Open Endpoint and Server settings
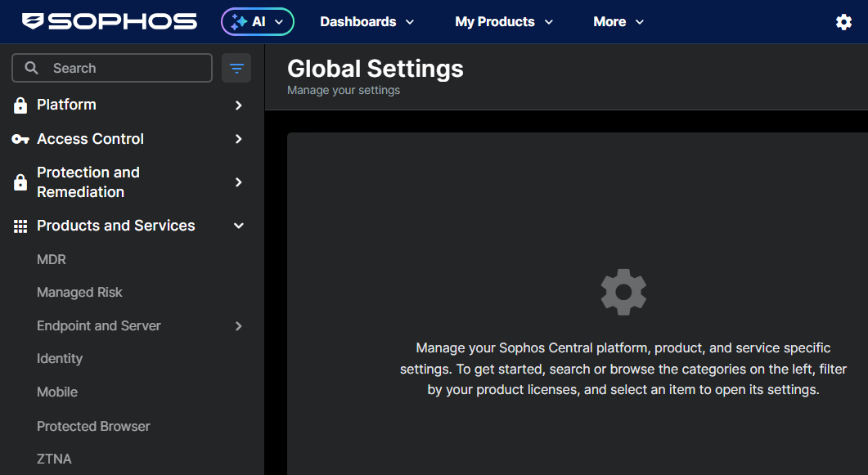868x475 pixels. (98, 325)
